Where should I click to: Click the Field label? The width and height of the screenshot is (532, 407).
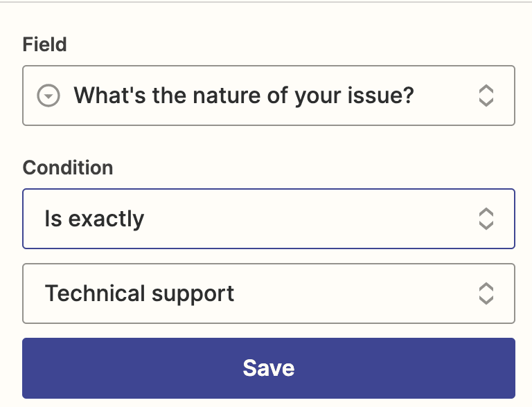pyautogui.click(x=44, y=44)
